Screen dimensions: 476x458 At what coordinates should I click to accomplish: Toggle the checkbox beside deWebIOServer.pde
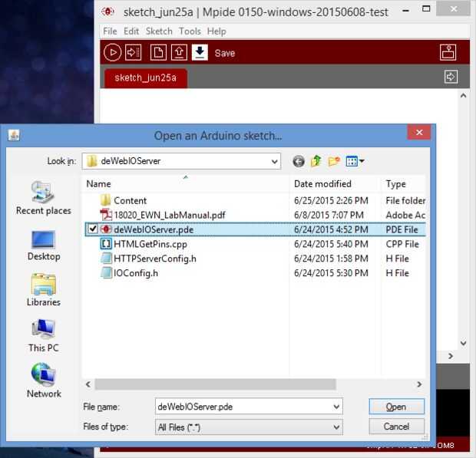pyautogui.click(x=93, y=229)
